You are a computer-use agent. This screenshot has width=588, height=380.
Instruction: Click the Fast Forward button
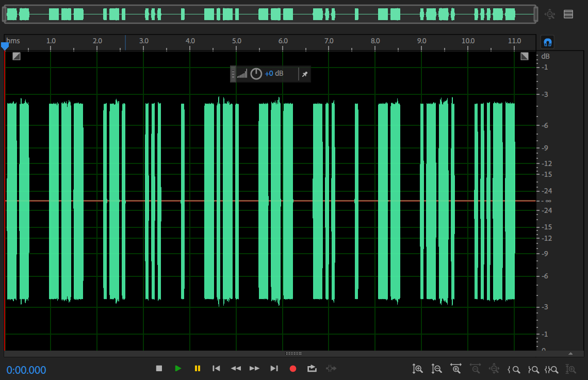click(x=254, y=369)
